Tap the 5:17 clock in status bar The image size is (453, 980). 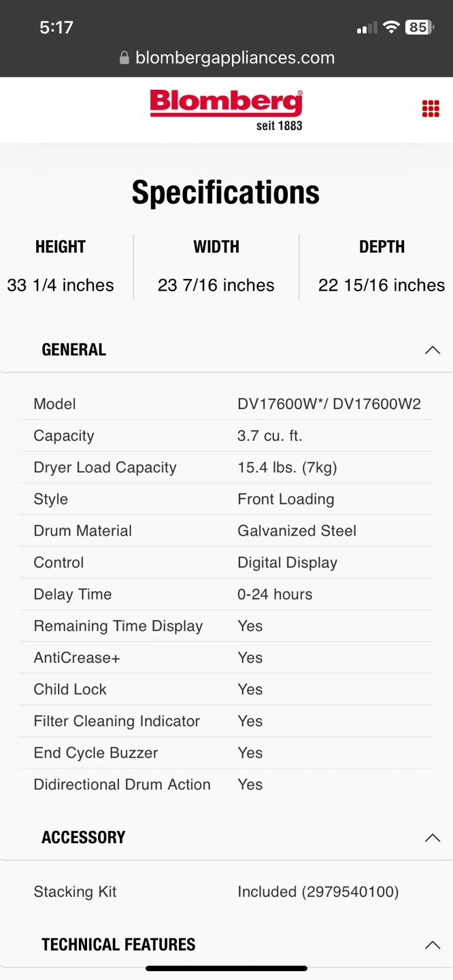point(56,27)
